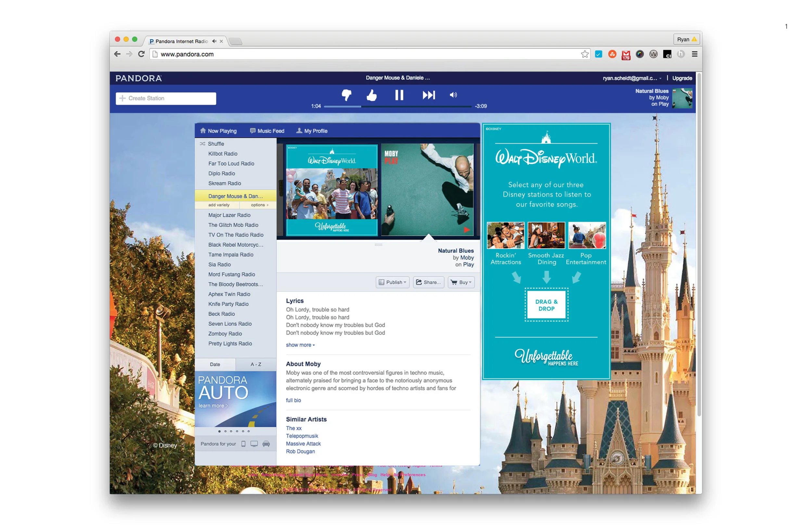This screenshot has height=526, width=812.
Task: Select Killbot Radio station
Action: click(x=223, y=154)
